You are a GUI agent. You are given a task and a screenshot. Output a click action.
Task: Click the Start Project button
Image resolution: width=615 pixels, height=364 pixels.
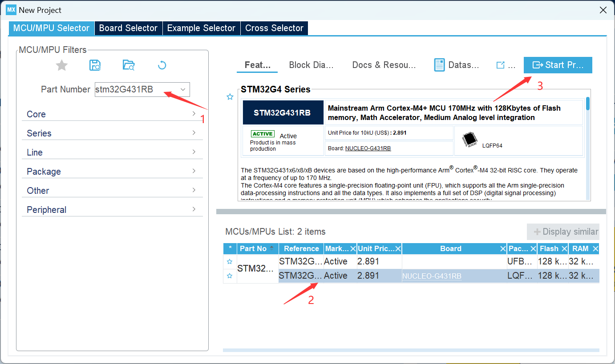558,65
